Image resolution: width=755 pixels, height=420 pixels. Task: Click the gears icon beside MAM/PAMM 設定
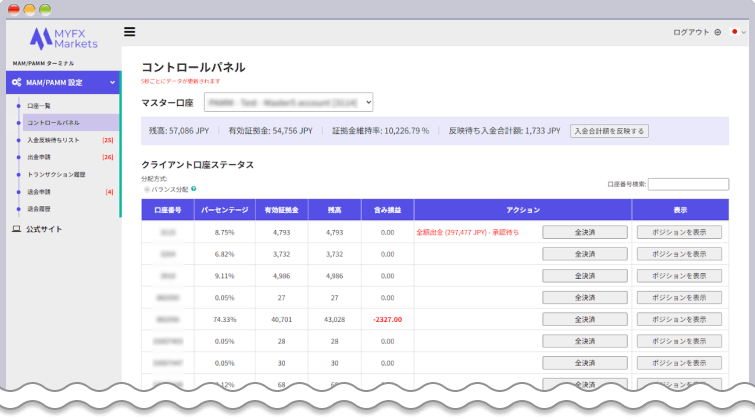[x=16, y=82]
